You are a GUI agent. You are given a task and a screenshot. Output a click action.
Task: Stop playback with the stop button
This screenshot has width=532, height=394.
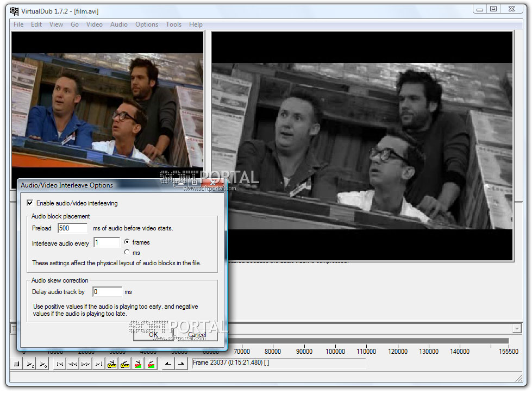17,364
